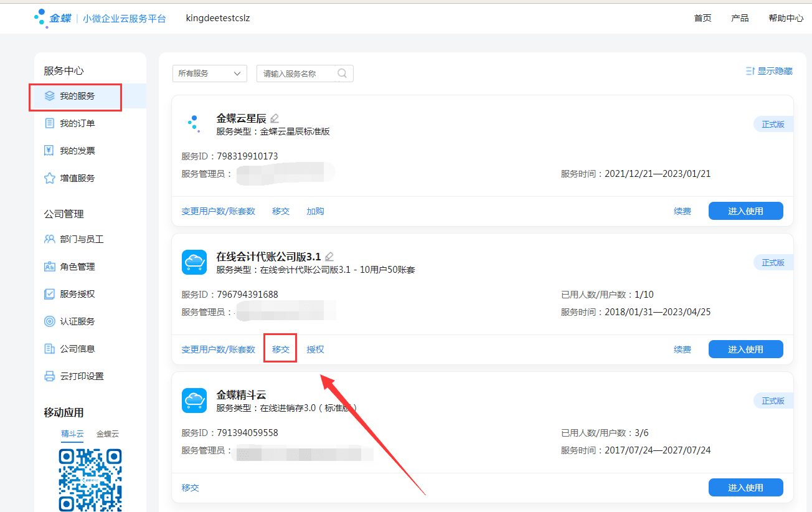Click the ID card icon beside 角色管理
The width and height of the screenshot is (812, 512).
(50, 267)
